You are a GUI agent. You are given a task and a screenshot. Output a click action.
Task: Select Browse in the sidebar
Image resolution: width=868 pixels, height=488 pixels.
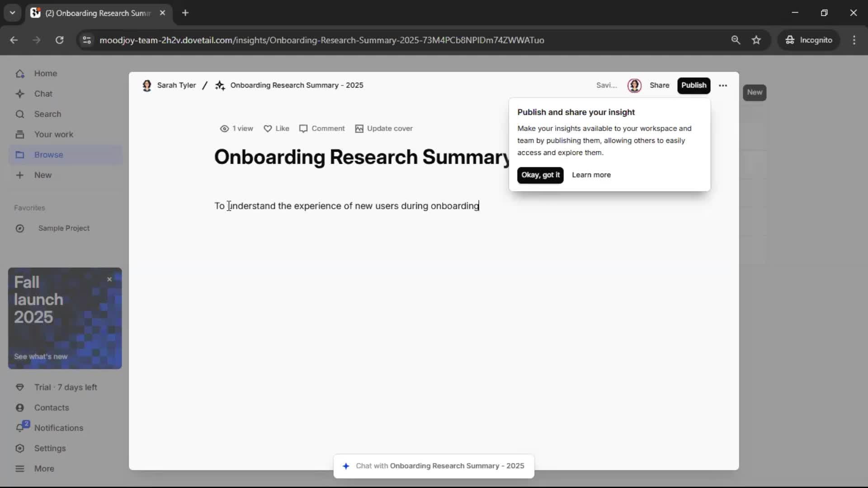[x=48, y=155]
